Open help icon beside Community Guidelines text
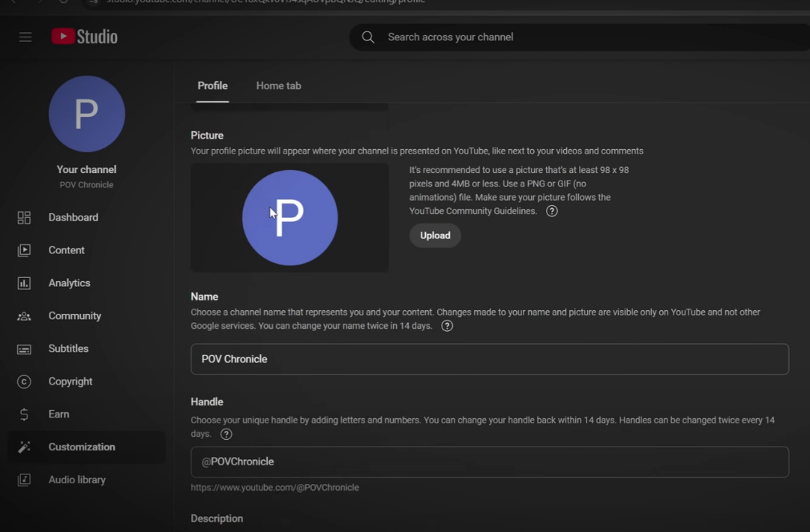The width and height of the screenshot is (810, 532). click(552, 211)
